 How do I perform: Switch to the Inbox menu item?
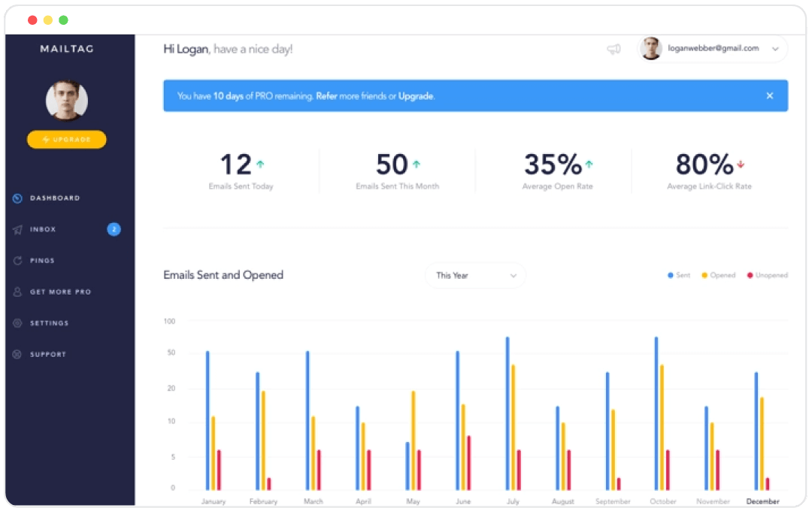pyautogui.click(x=43, y=229)
